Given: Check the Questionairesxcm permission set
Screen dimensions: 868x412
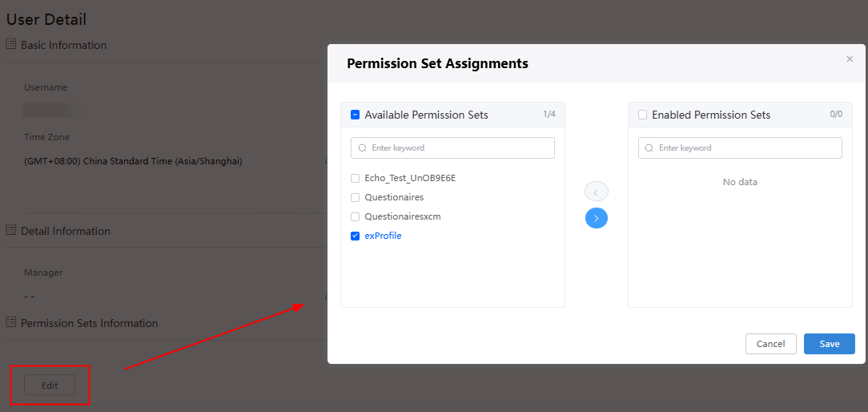Looking at the screenshot, I should pos(356,216).
